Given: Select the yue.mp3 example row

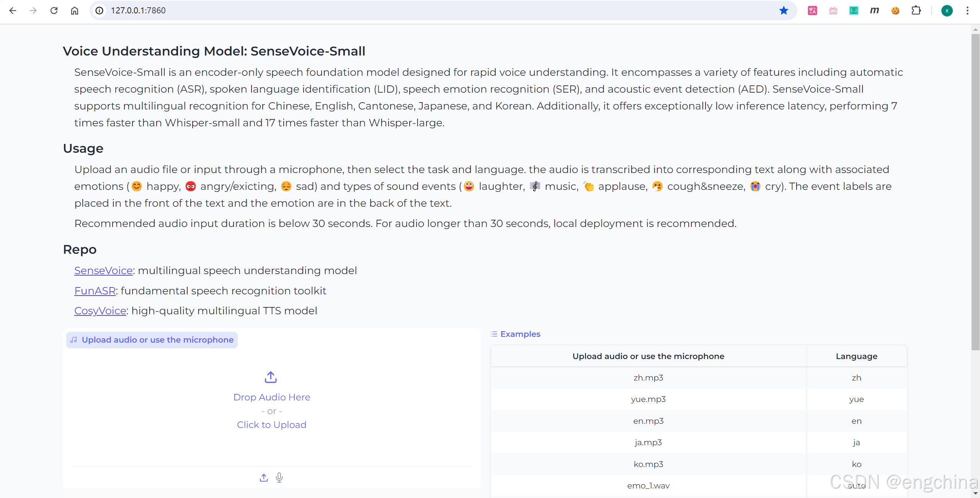Looking at the screenshot, I should pyautogui.click(x=699, y=399).
